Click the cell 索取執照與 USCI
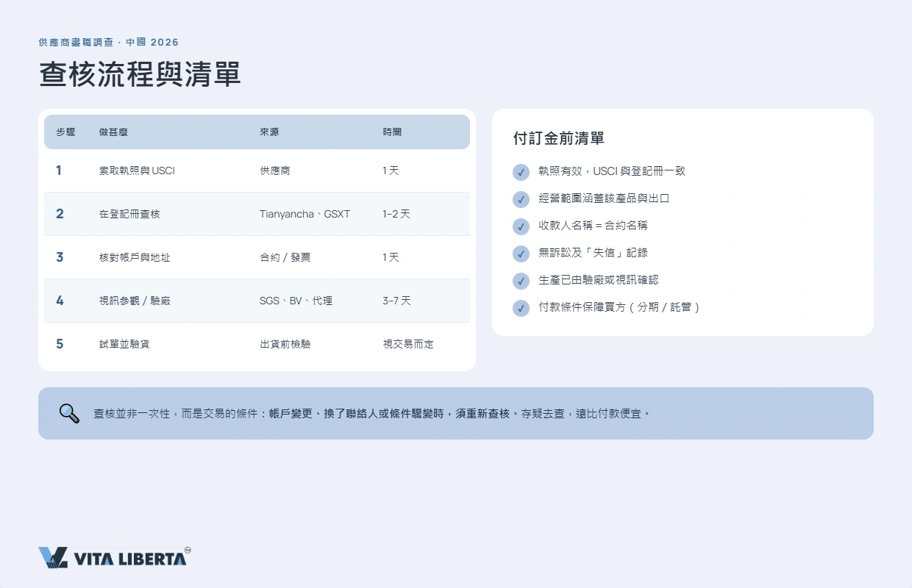Image resolution: width=912 pixels, height=588 pixels. click(x=137, y=171)
